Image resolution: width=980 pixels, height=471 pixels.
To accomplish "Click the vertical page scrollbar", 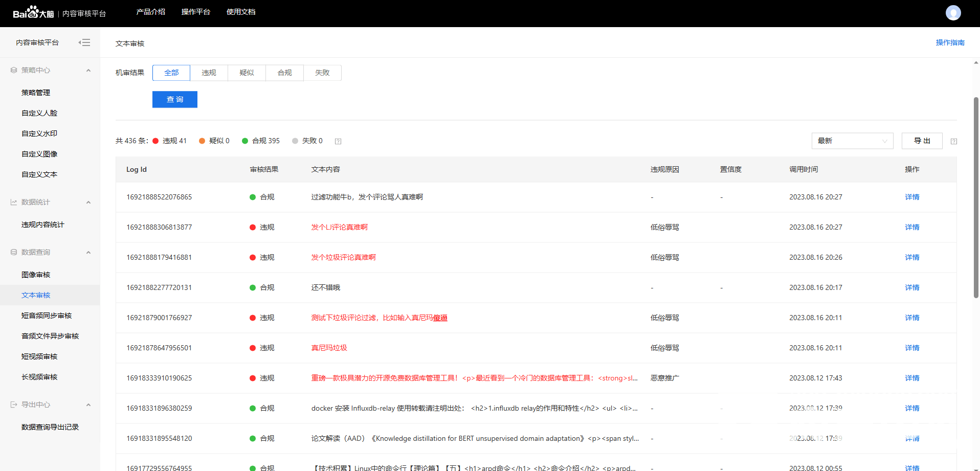I will [976, 197].
